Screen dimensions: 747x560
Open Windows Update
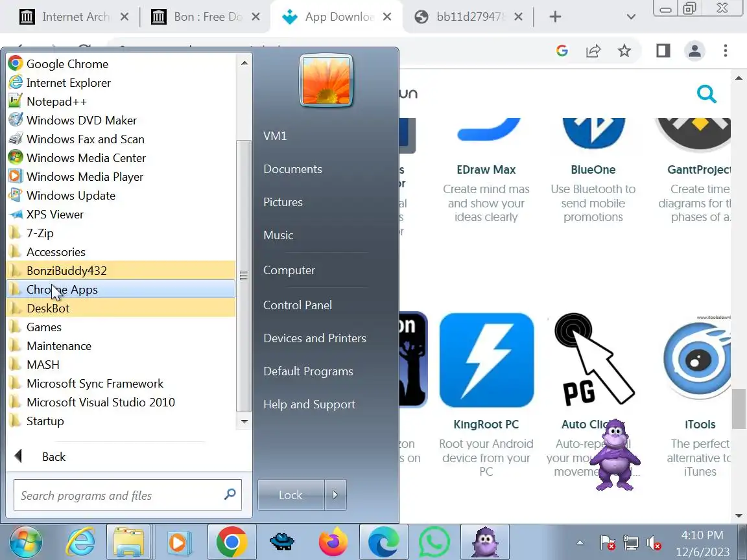tap(121, 196)
